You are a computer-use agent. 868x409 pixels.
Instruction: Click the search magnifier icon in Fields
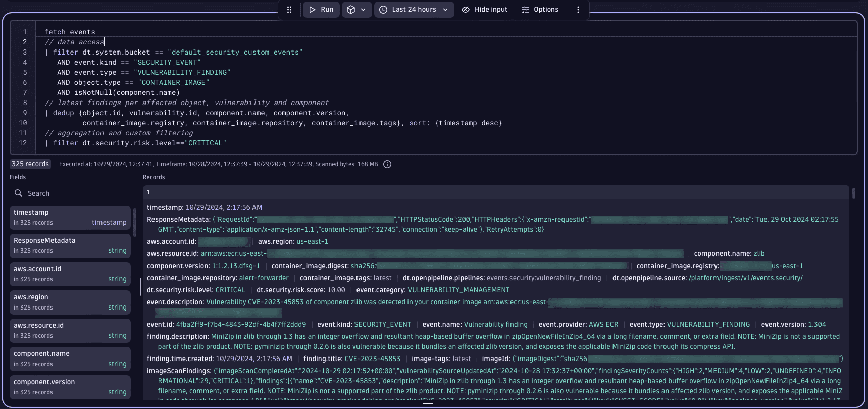[x=19, y=193]
